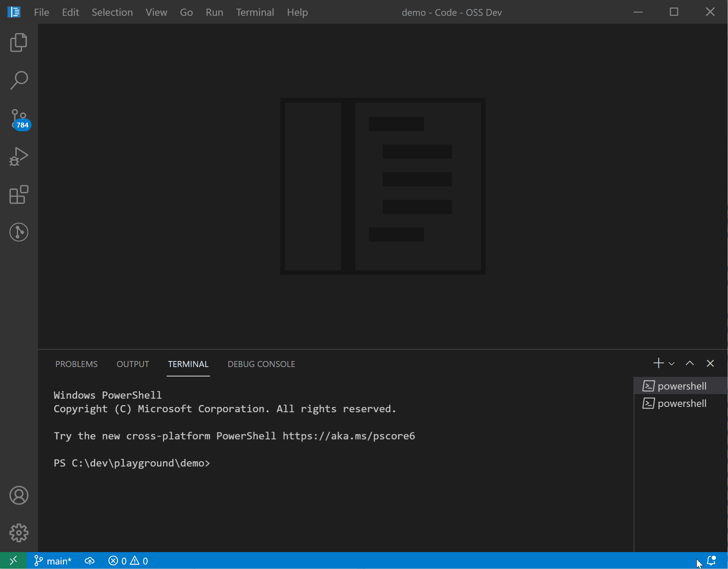
Task: Select the first powershell terminal tab
Action: coord(681,386)
